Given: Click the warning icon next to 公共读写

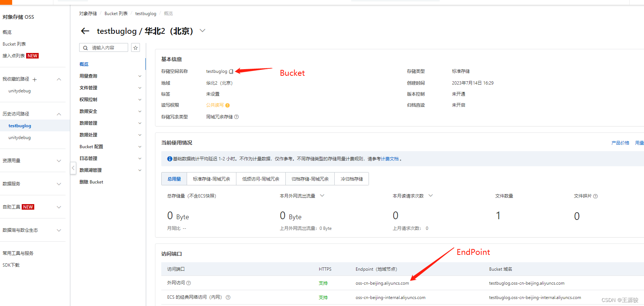Looking at the screenshot, I should click(228, 106).
